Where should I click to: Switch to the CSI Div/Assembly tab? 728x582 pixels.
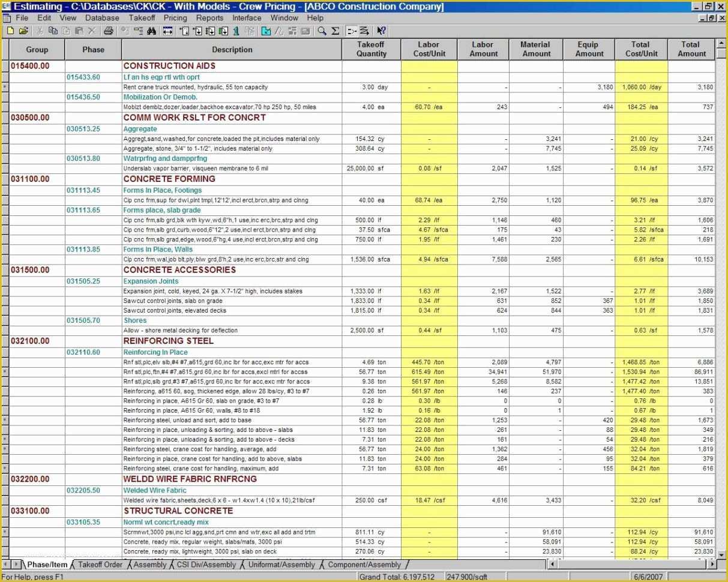[206, 565]
